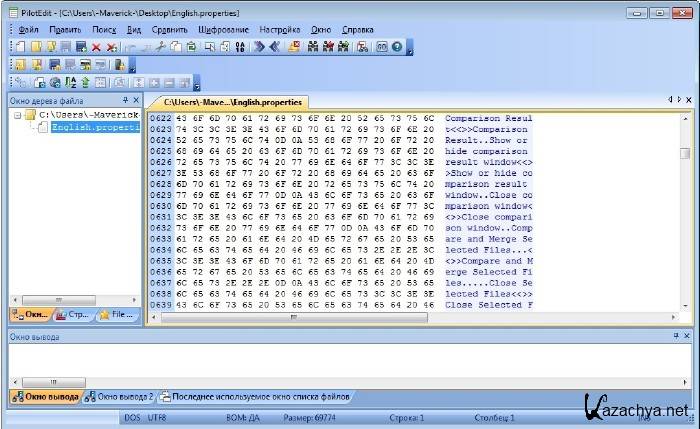Click the red X close-file toolbar icon
The width and height of the screenshot is (700, 429).
point(97,47)
